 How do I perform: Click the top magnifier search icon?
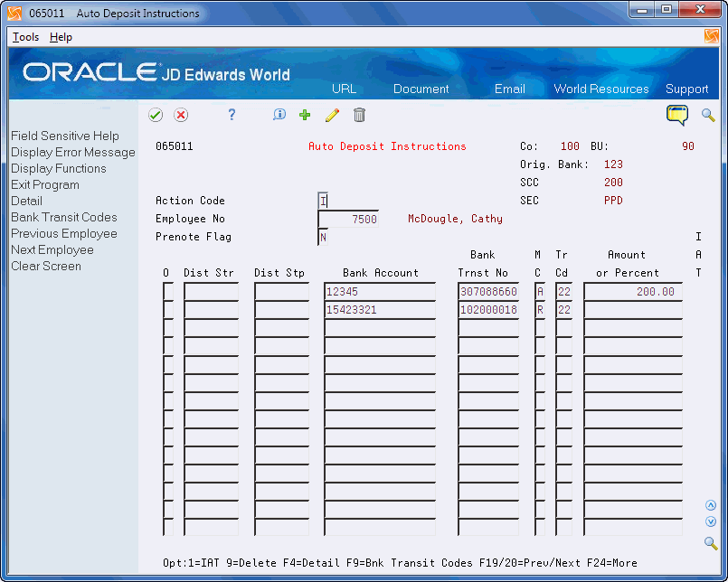(708, 115)
